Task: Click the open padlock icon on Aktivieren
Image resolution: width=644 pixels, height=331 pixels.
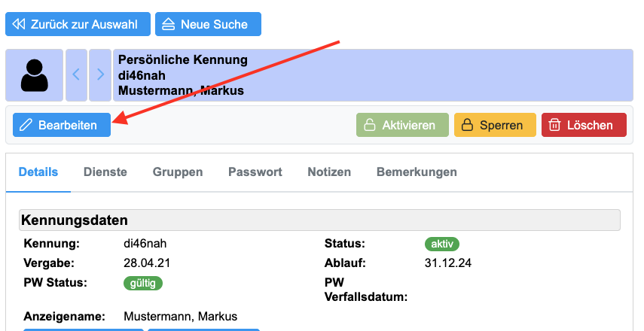Action: tap(370, 125)
